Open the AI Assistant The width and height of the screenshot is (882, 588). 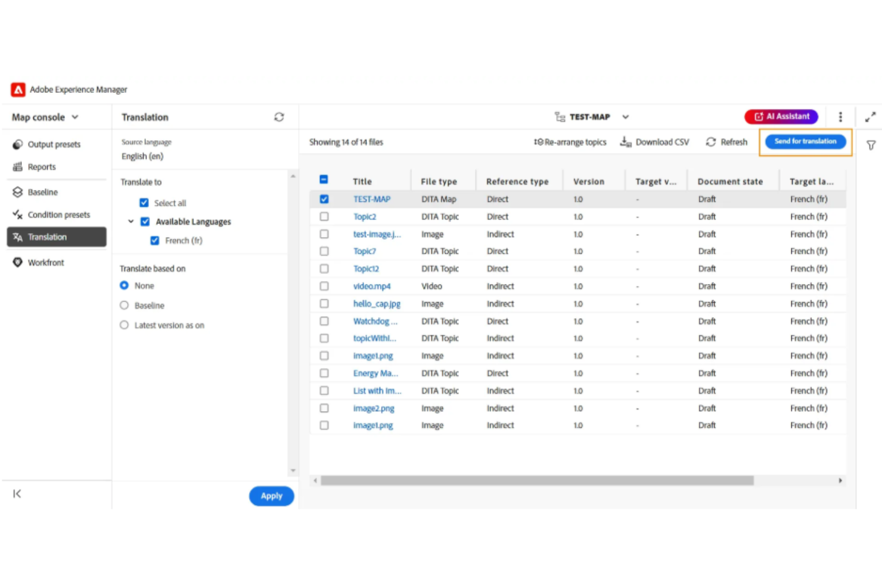point(781,117)
